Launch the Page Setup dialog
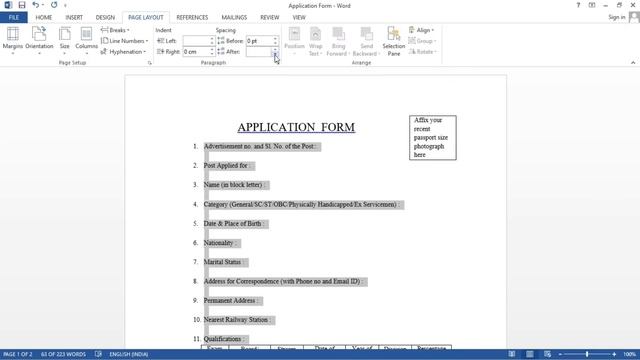This screenshot has width=640, height=360. [150, 63]
